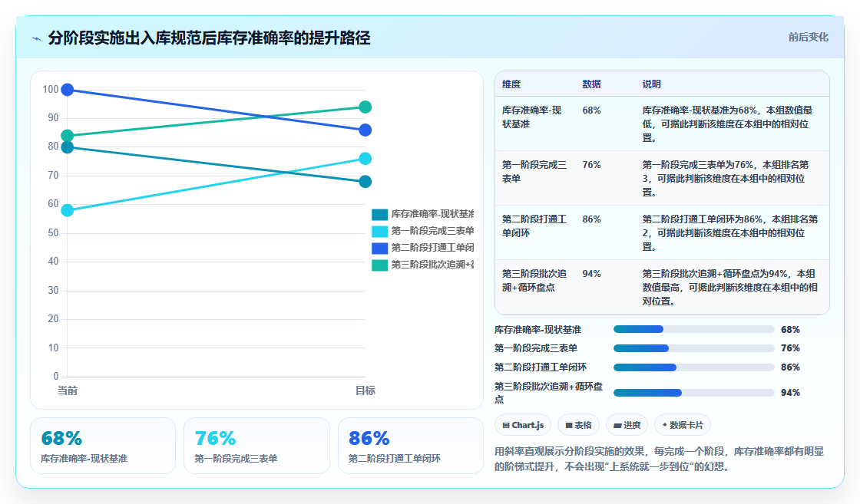Click the 数据 column header
The height and width of the screenshot is (504, 860).
click(591, 84)
